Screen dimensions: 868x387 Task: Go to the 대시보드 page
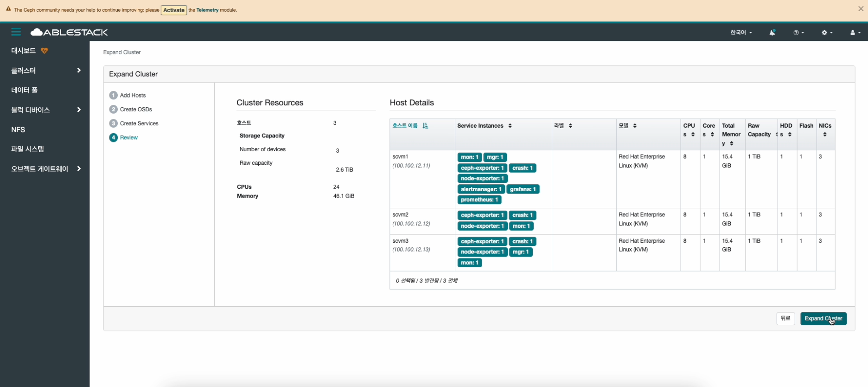tap(24, 51)
